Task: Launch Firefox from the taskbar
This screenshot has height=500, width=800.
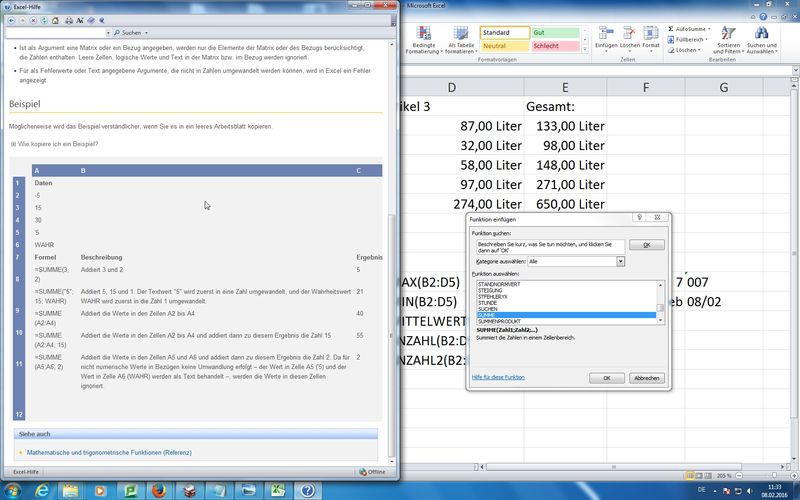Action: point(157,489)
